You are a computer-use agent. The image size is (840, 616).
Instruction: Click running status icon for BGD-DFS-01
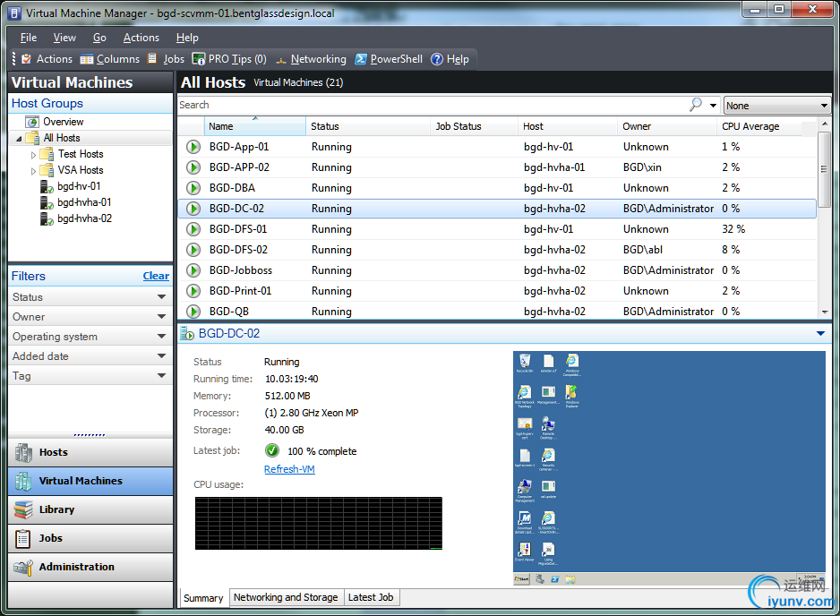pyautogui.click(x=193, y=229)
